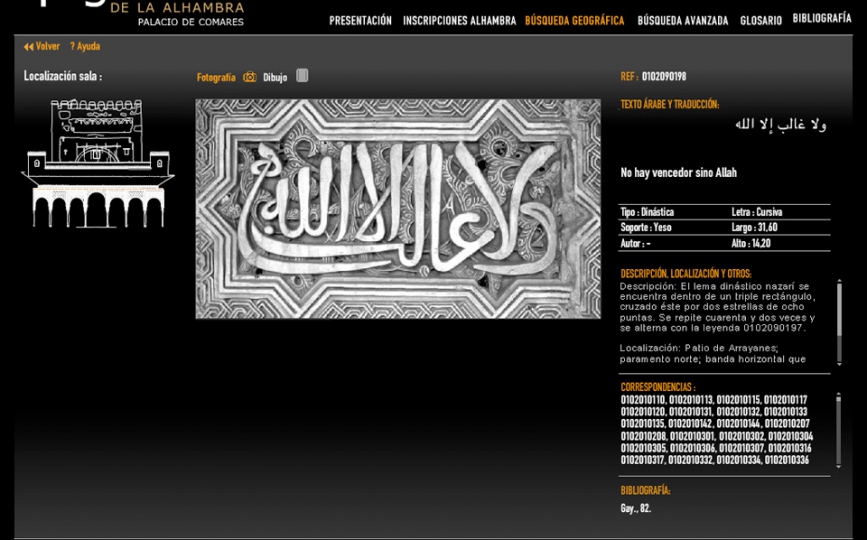Image resolution: width=867 pixels, height=540 pixels.
Task: Open the Glosario section
Action: (761, 21)
